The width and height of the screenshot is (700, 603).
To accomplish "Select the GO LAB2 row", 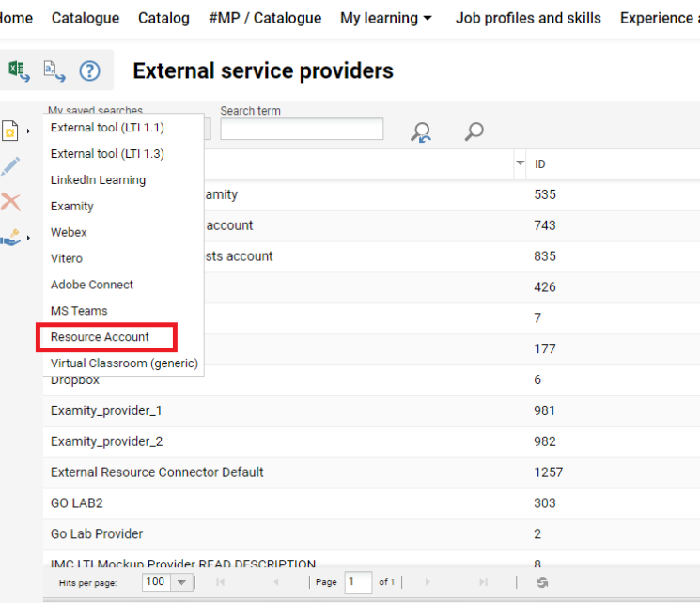I will [x=371, y=503].
